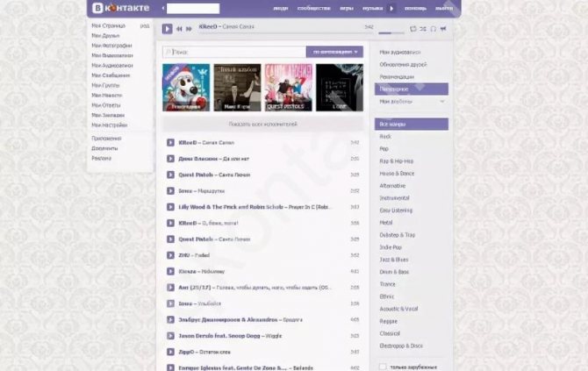Play first KReeD track in list
Viewport: 588px width, 371px height.
[x=170, y=142]
